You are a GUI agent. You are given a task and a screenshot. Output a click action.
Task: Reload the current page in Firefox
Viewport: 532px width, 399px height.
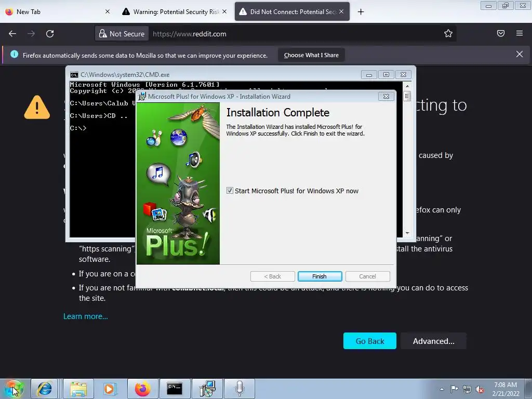point(50,34)
